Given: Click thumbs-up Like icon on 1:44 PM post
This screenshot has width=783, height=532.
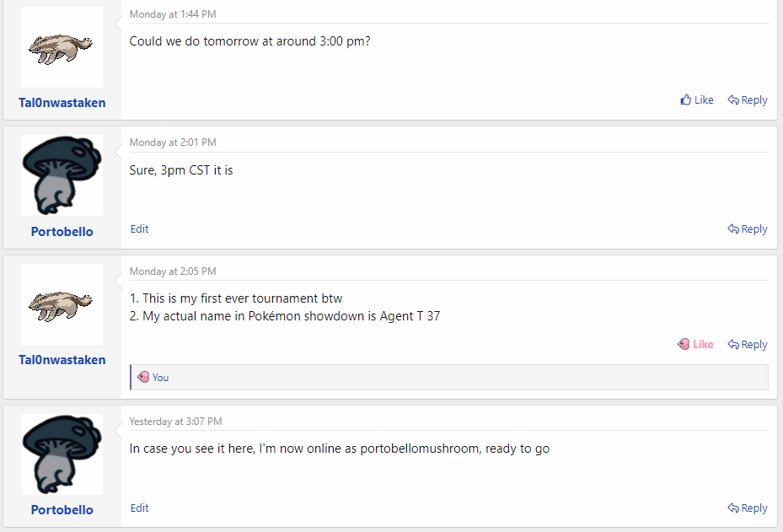Looking at the screenshot, I should [x=686, y=100].
